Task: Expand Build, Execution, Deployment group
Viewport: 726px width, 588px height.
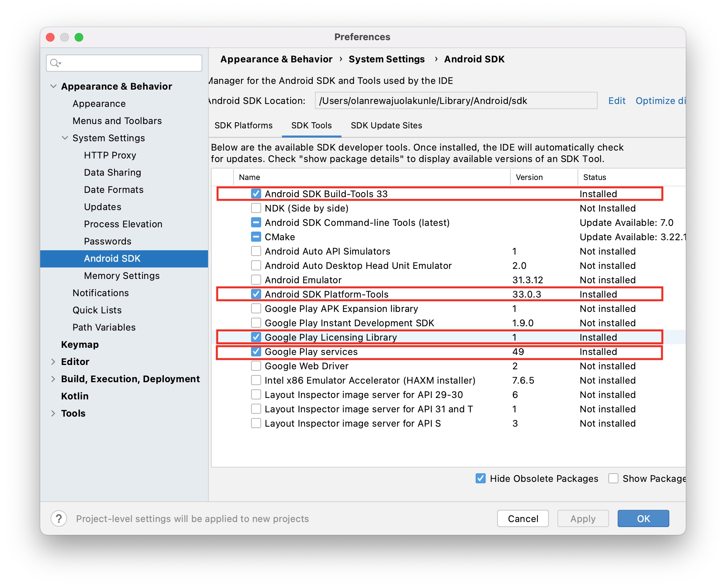Action: tap(53, 379)
